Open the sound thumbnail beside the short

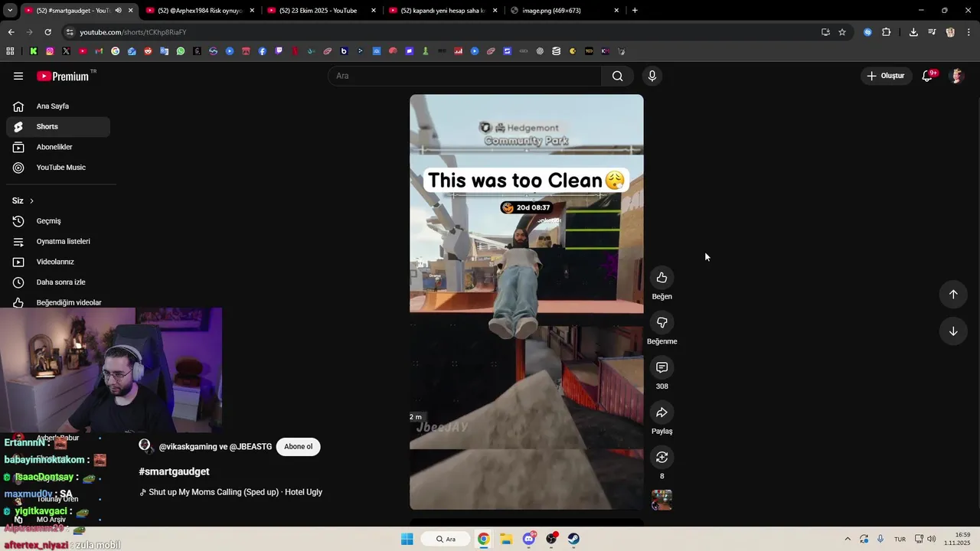click(x=661, y=500)
